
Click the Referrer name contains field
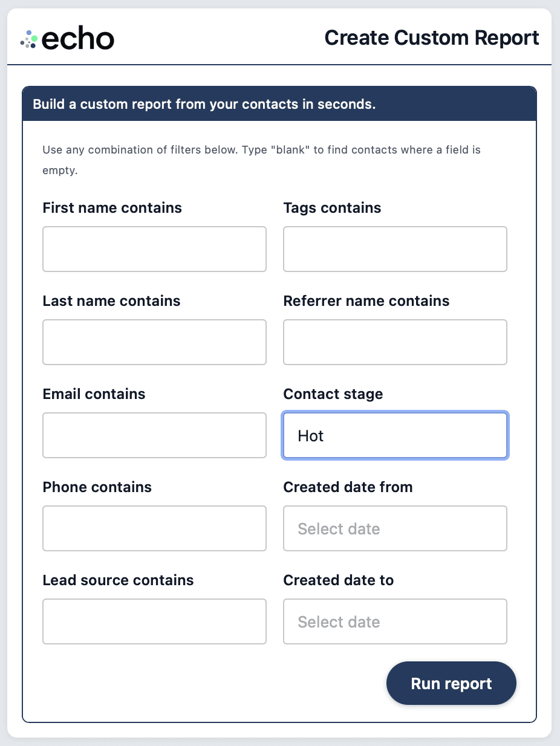[x=395, y=342]
